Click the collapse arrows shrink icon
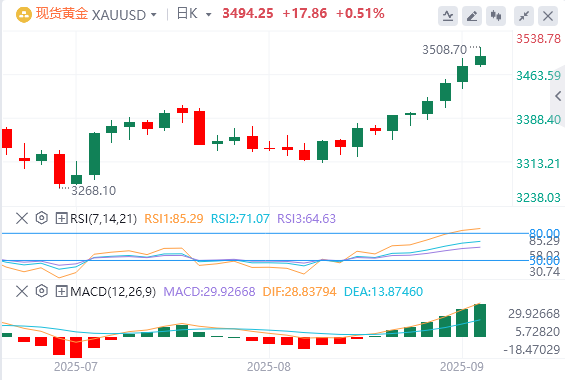 click(x=524, y=16)
